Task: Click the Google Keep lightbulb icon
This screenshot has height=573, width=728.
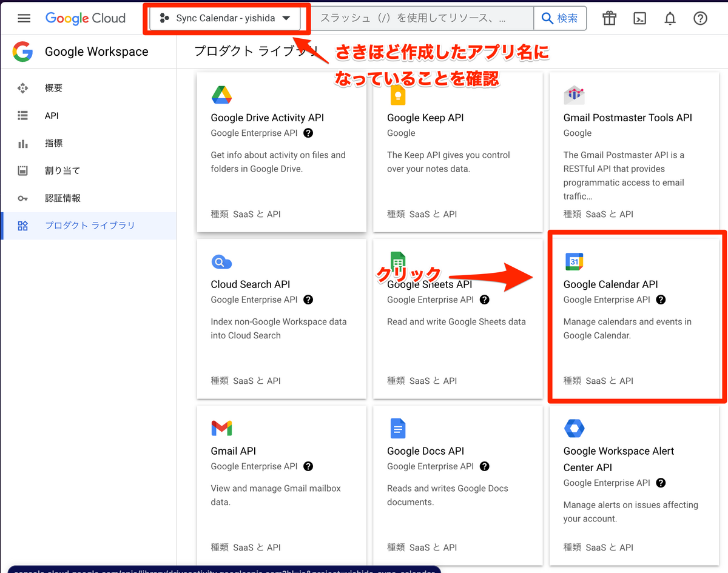Action: 397,95
